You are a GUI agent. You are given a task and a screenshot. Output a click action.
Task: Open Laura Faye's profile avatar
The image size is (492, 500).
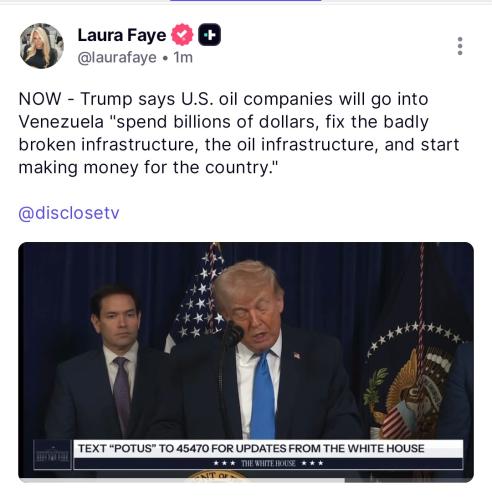[41, 46]
